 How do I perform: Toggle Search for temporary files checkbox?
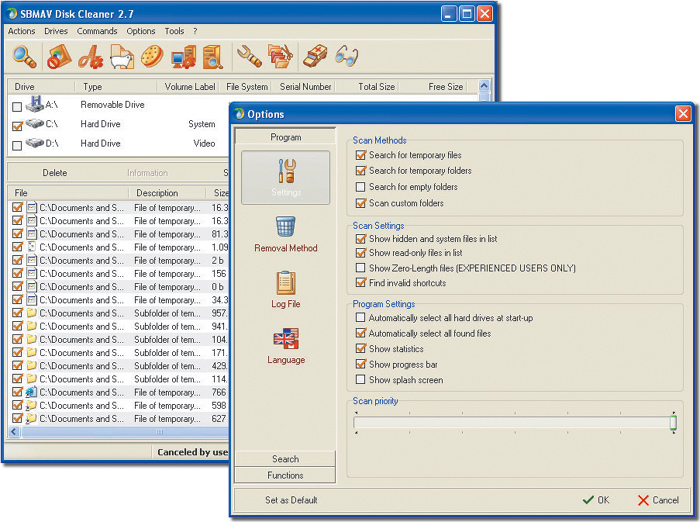point(361,155)
